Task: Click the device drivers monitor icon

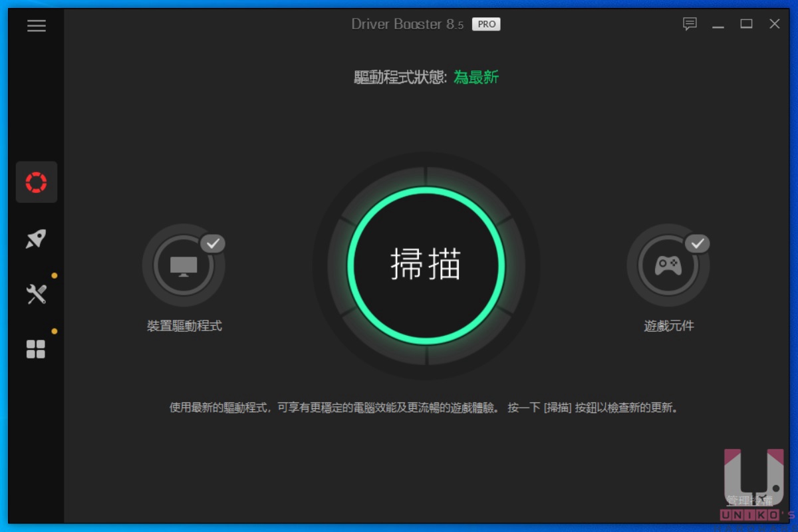Action: [184, 265]
